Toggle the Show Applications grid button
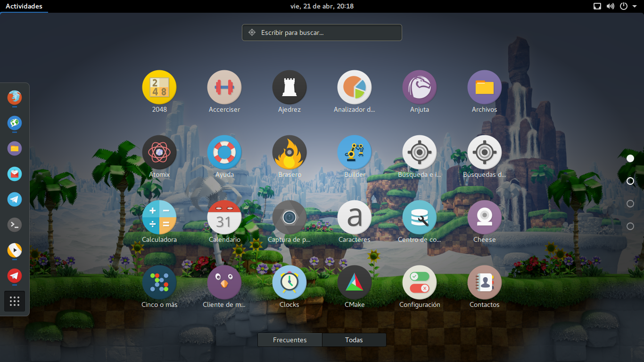Viewport: 644px width, 362px height. point(15,301)
